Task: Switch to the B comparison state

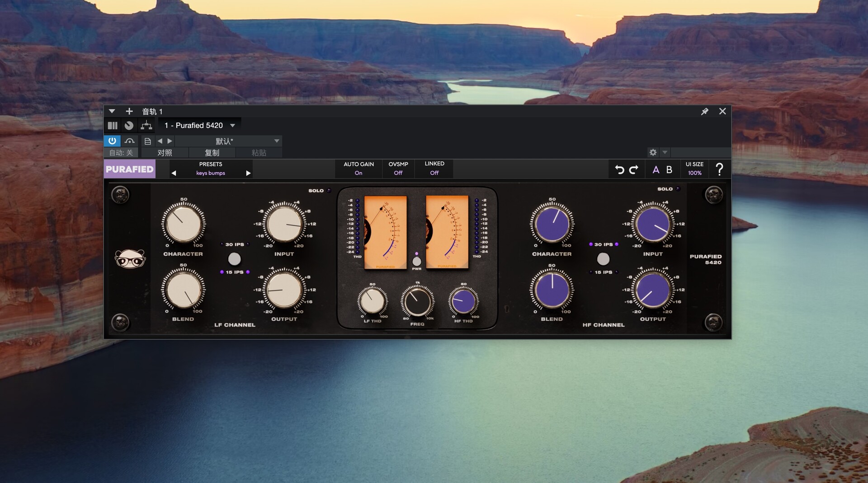Action: tap(669, 170)
